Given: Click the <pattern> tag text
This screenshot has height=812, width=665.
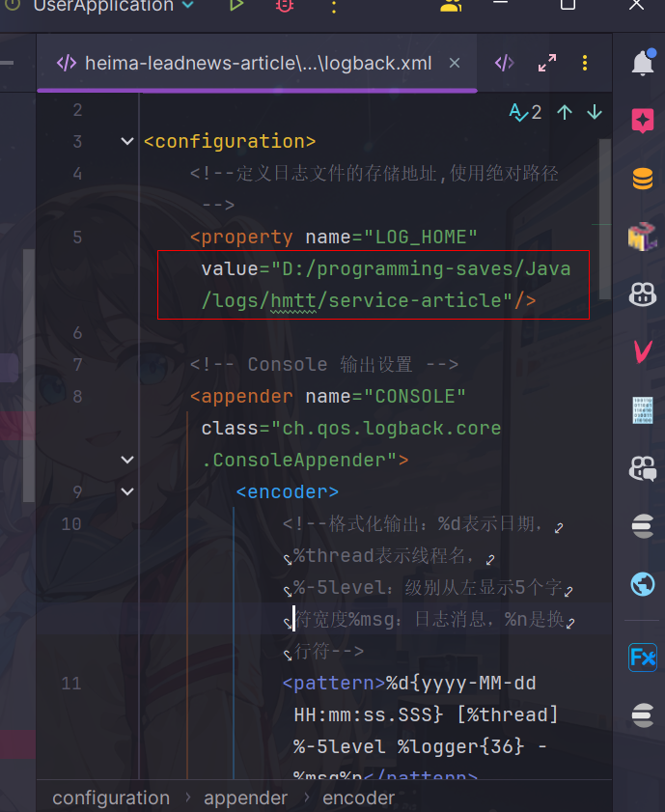Looking at the screenshot, I should (334, 684).
